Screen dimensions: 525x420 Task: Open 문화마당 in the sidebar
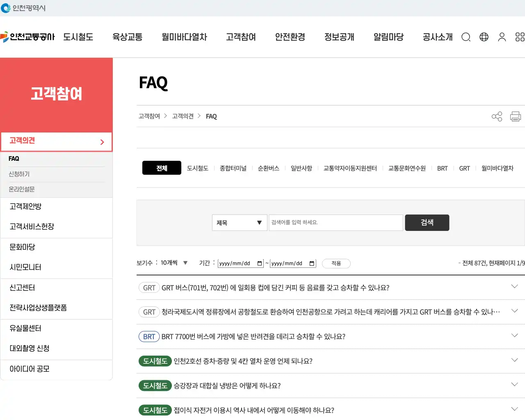pyautogui.click(x=23, y=247)
